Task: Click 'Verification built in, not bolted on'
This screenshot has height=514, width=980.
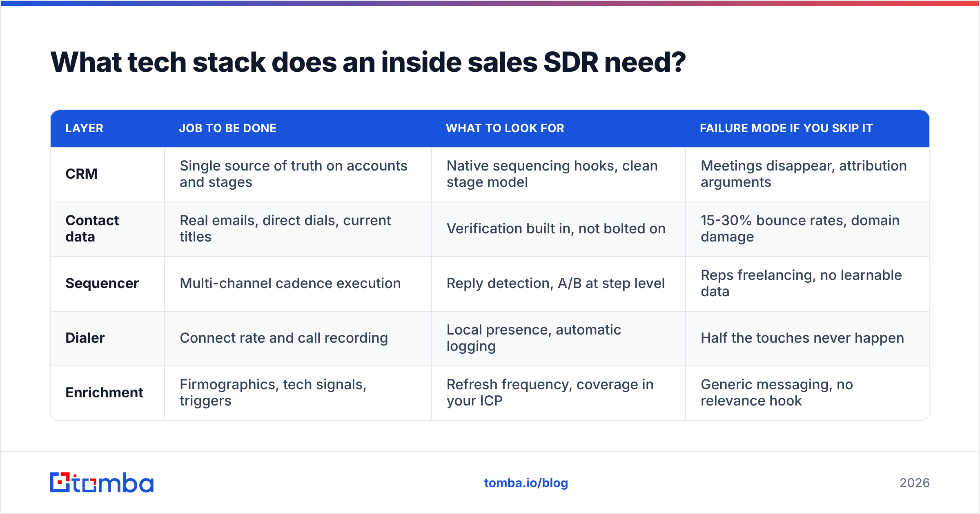Action: point(556,229)
